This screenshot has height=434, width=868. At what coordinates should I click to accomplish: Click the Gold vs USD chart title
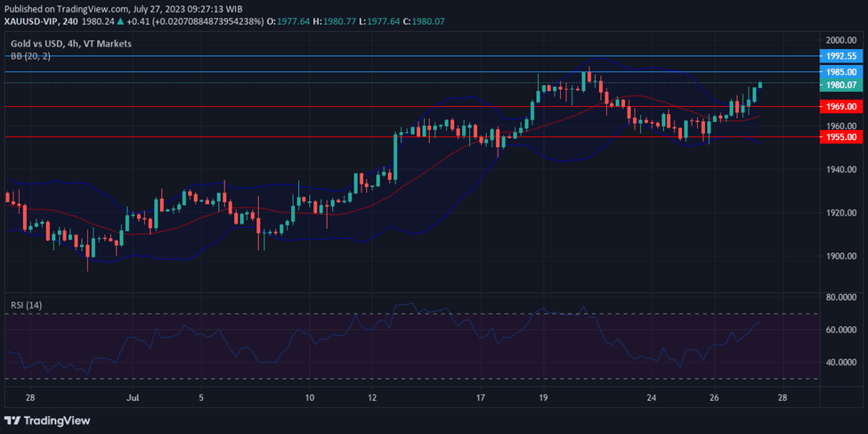pyautogui.click(x=70, y=43)
